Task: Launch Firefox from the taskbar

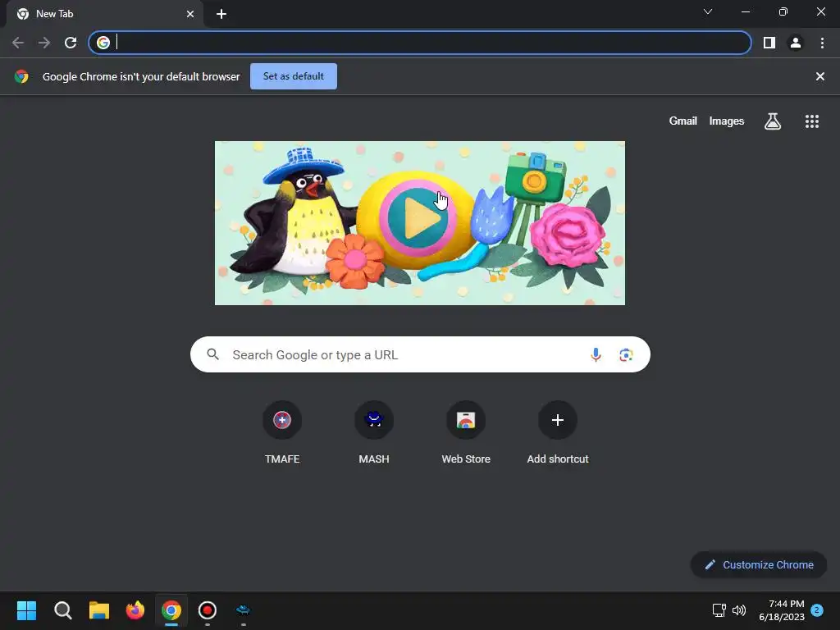Action: click(x=135, y=610)
